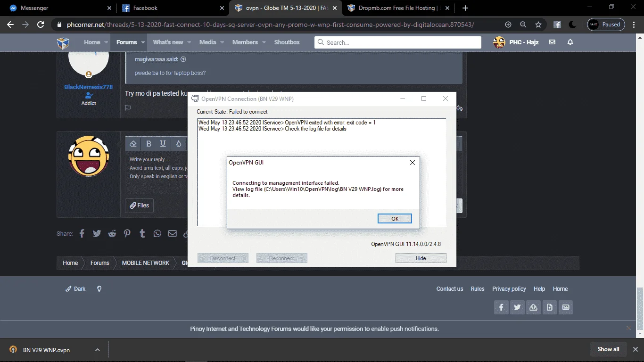Screen dimensions: 644x362
Task: Open the Privacy policy footer link
Action: [x=509, y=289]
